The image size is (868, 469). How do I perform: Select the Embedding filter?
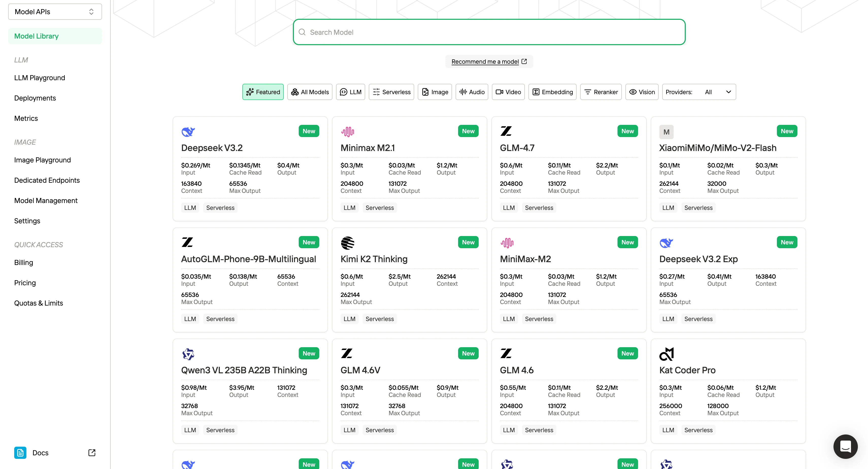tap(552, 92)
